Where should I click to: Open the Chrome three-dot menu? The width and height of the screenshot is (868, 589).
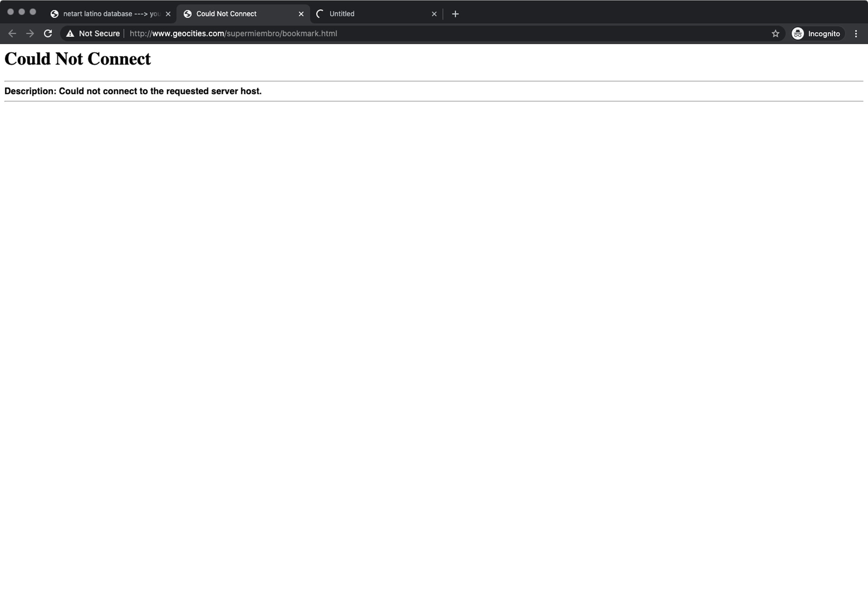click(855, 33)
